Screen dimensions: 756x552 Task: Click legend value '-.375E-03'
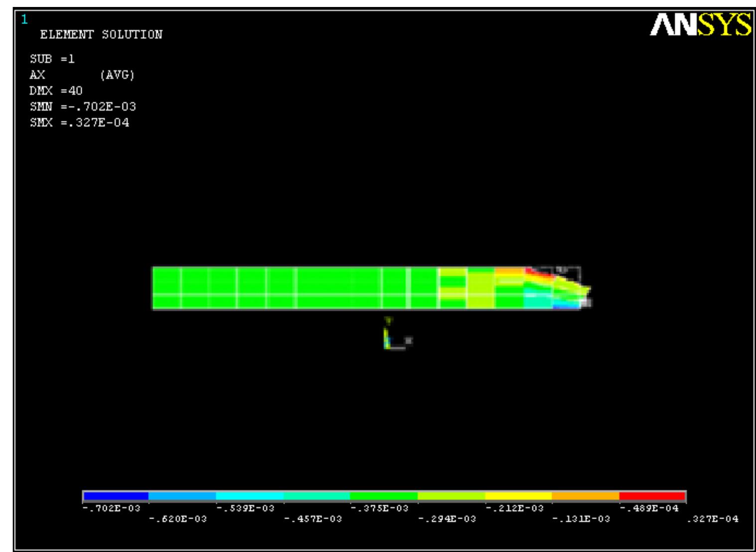pos(380,509)
